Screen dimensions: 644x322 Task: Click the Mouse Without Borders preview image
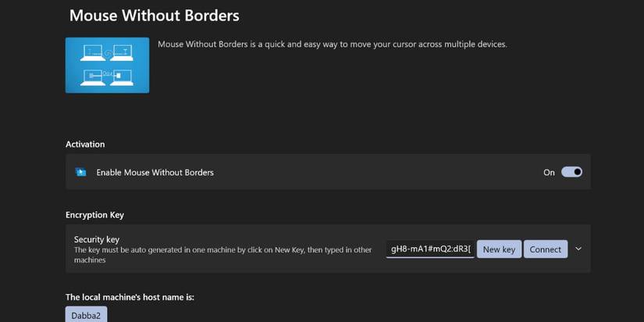click(107, 65)
